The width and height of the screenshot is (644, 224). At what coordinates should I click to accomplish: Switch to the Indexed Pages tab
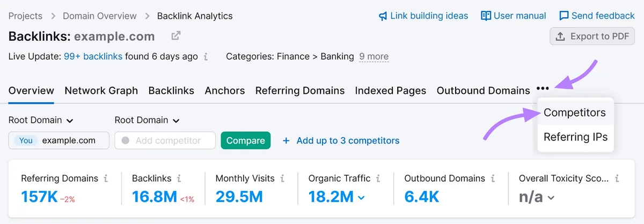[391, 91]
